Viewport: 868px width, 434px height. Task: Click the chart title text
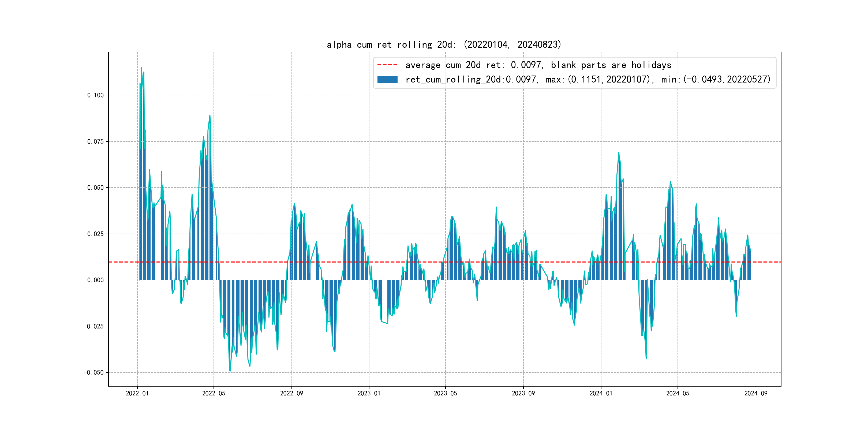pyautogui.click(x=444, y=44)
